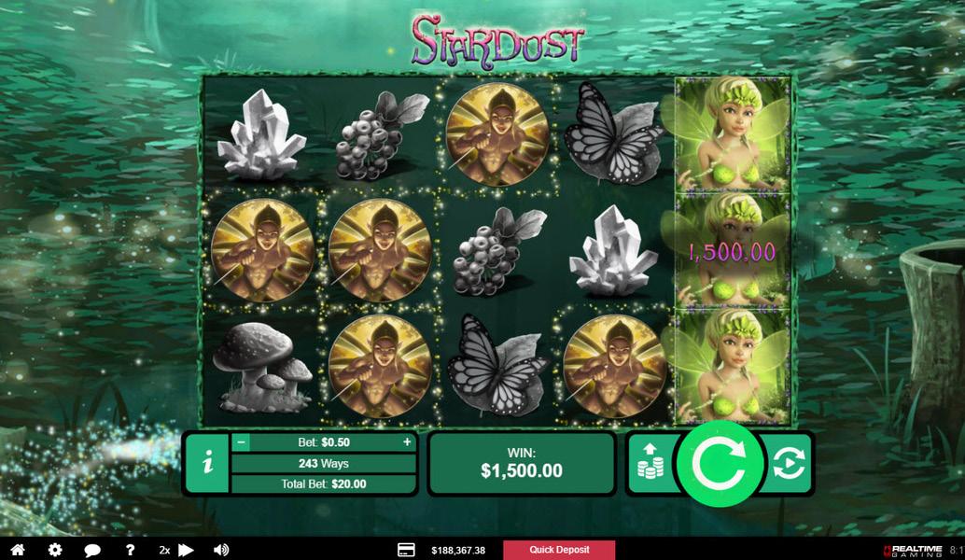The height and width of the screenshot is (560, 965).
Task: Toggle the 2x turbo speed play control
Action: point(176,550)
